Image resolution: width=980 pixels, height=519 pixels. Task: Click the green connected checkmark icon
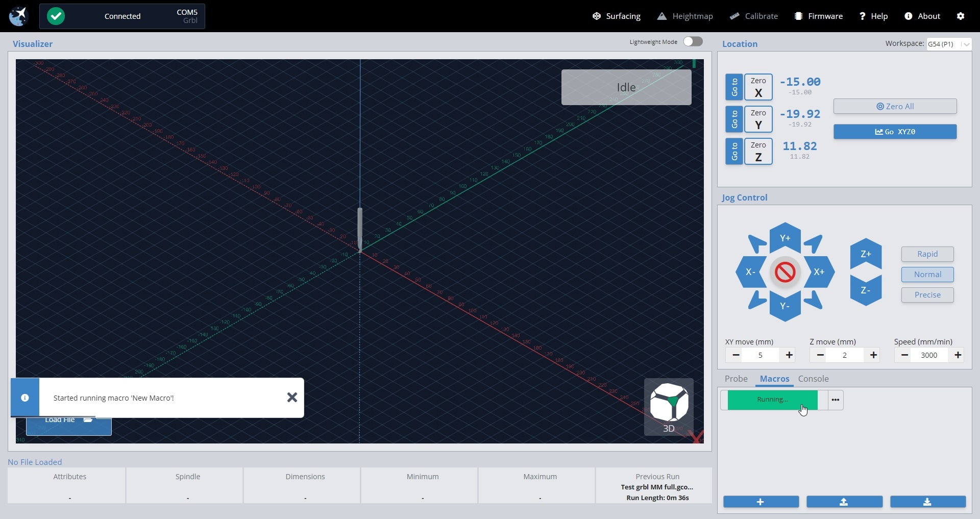coord(56,16)
